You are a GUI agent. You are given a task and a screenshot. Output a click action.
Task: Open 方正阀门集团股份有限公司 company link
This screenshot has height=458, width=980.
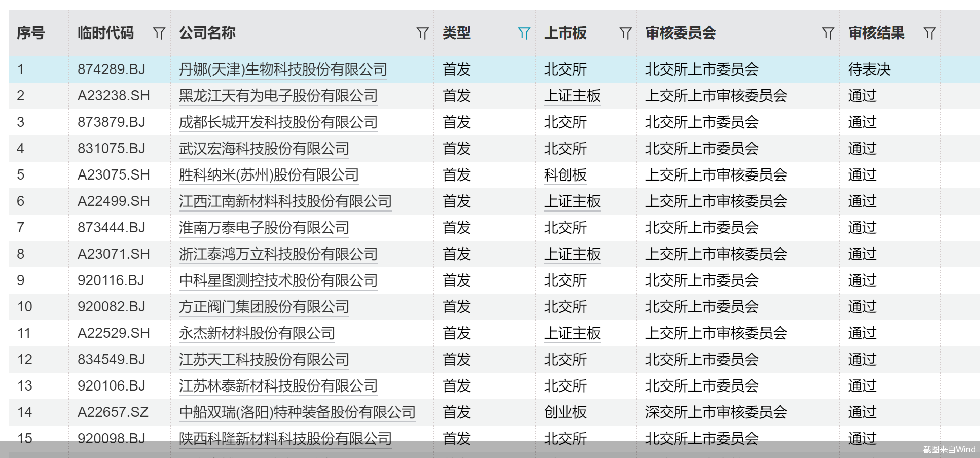point(264,307)
